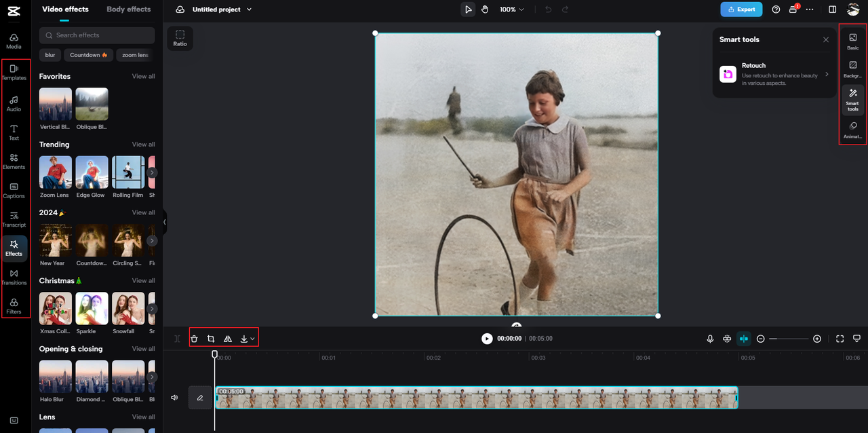Open the Audio panel
Screen dimensions: 868x433
(x=14, y=103)
